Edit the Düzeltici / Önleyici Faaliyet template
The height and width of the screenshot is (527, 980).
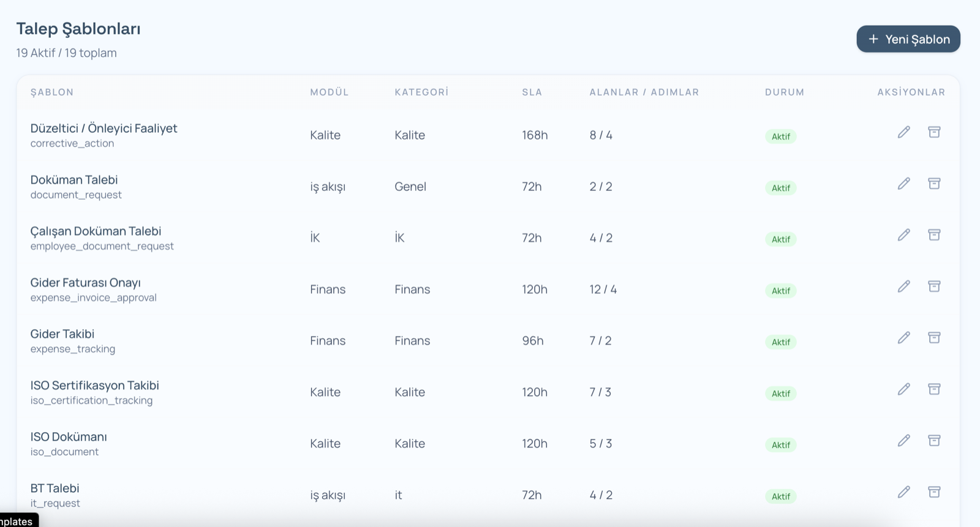point(904,132)
